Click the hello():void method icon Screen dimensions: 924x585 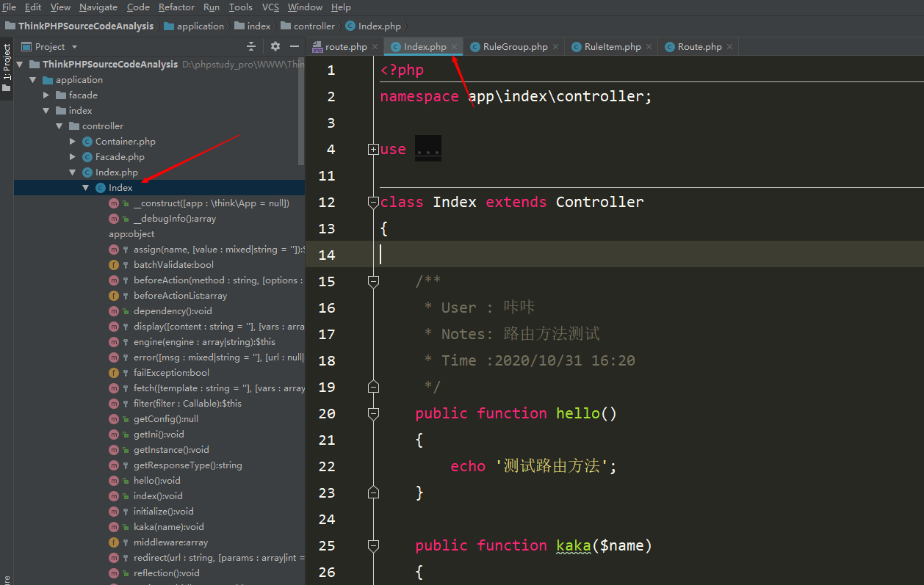point(114,481)
